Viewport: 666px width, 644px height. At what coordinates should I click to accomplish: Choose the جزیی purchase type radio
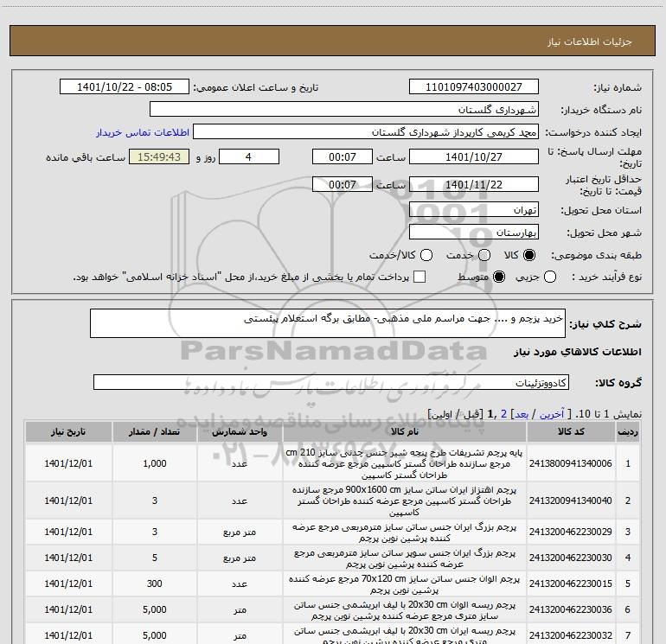[x=550, y=277]
